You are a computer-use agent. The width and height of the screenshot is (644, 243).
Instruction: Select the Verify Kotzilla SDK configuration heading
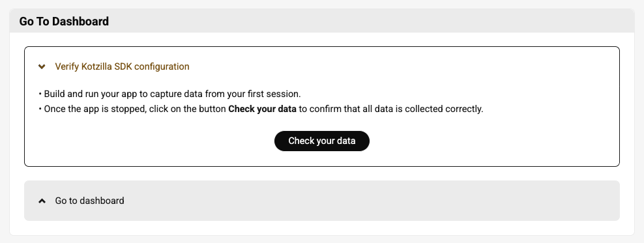pos(122,66)
